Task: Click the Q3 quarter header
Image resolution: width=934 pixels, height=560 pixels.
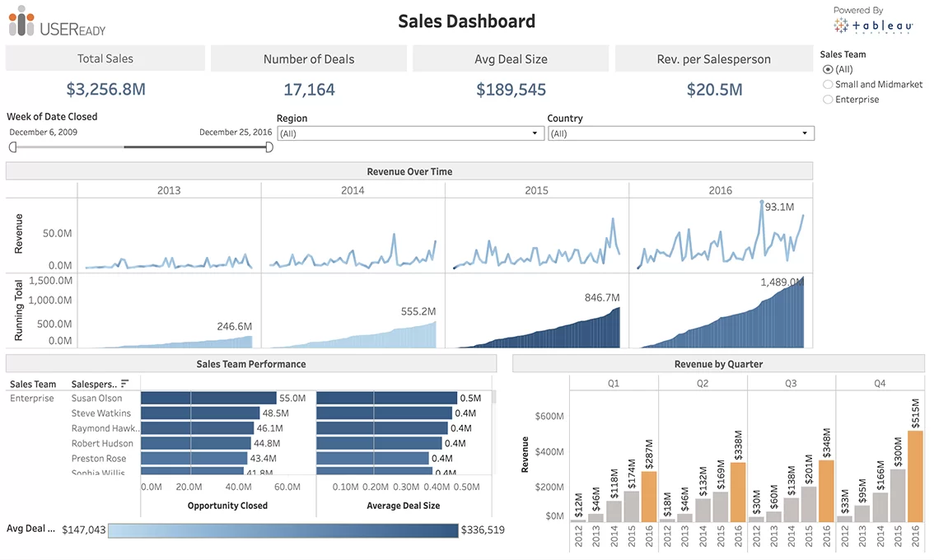Action: 791,383
